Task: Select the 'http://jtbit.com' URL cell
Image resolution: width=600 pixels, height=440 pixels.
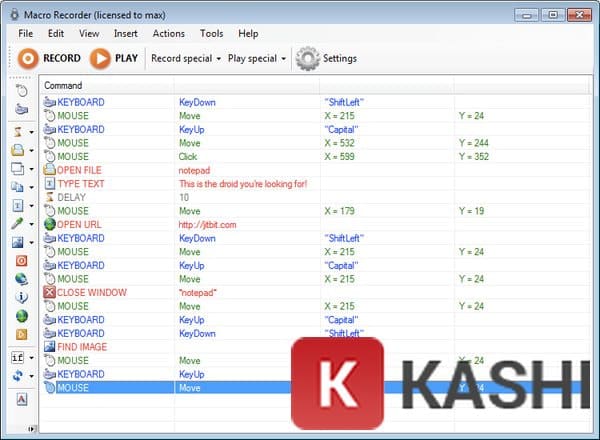Action: tap(207, 225)
